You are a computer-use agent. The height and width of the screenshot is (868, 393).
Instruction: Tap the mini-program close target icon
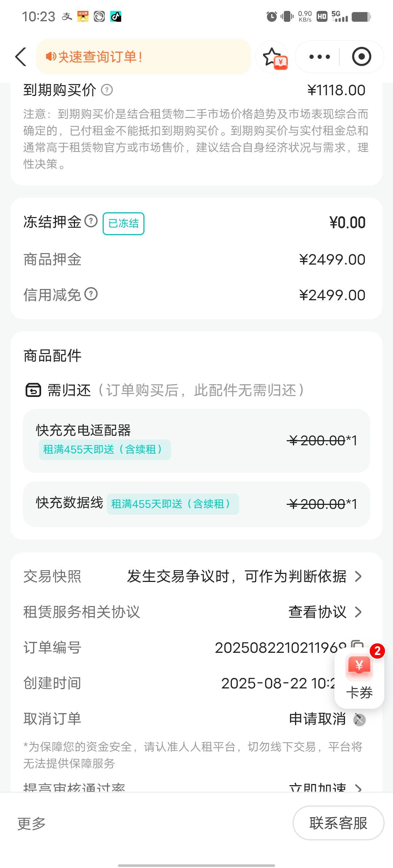click(x=361, y=57)
